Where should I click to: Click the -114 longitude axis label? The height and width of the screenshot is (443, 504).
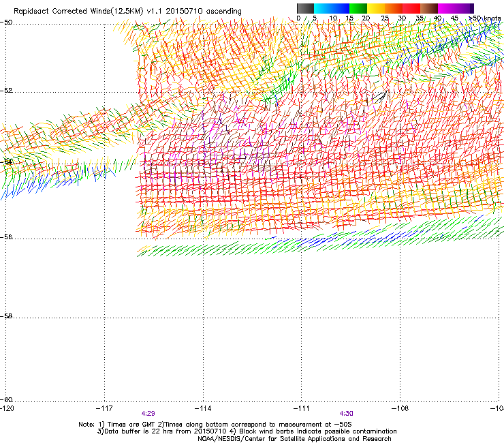click(x=203, y=408)
